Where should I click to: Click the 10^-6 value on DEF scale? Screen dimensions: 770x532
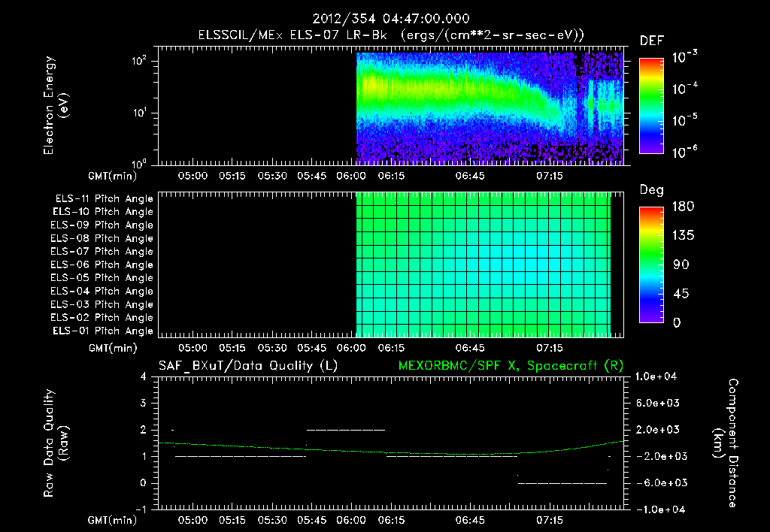pos(684,152)
